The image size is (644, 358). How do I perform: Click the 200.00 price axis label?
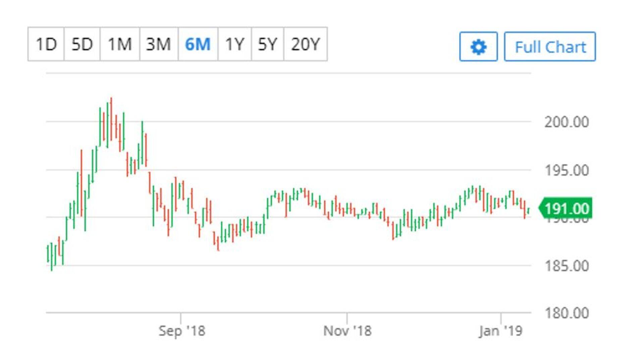pos(567,122)
